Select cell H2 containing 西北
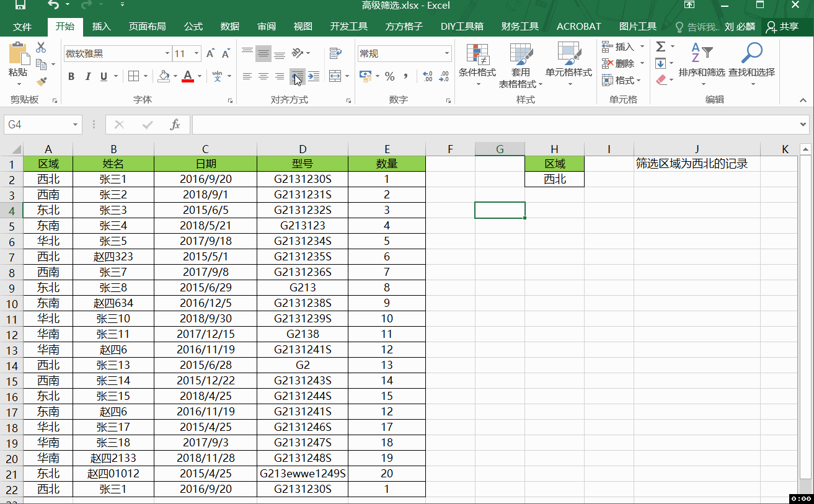 (555, 179)
